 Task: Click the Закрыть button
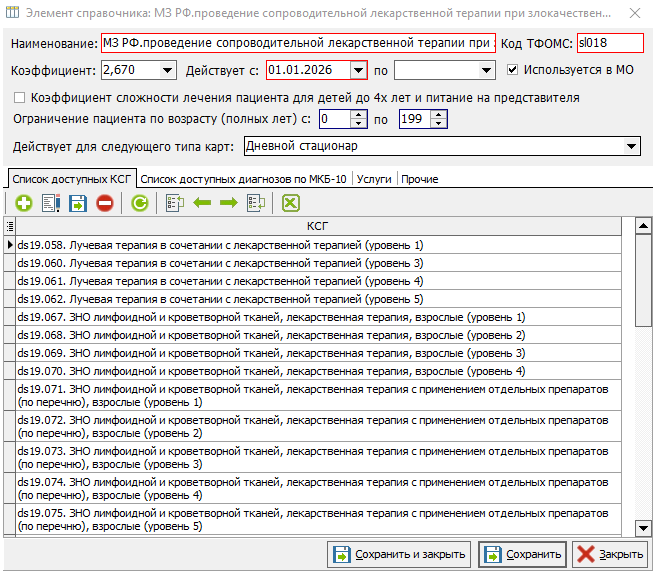pos(610,554)
